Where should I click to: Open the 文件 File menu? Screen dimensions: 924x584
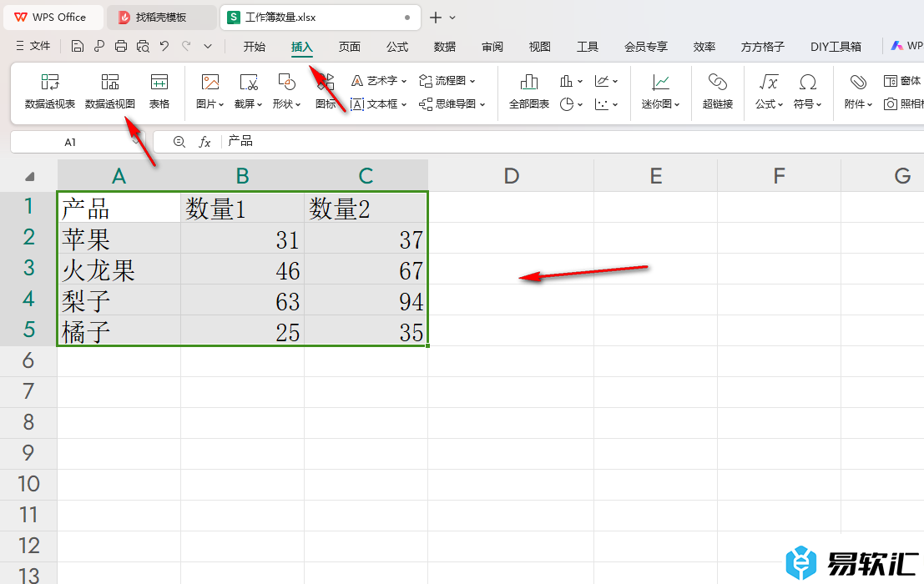click(x=33, y=47)
